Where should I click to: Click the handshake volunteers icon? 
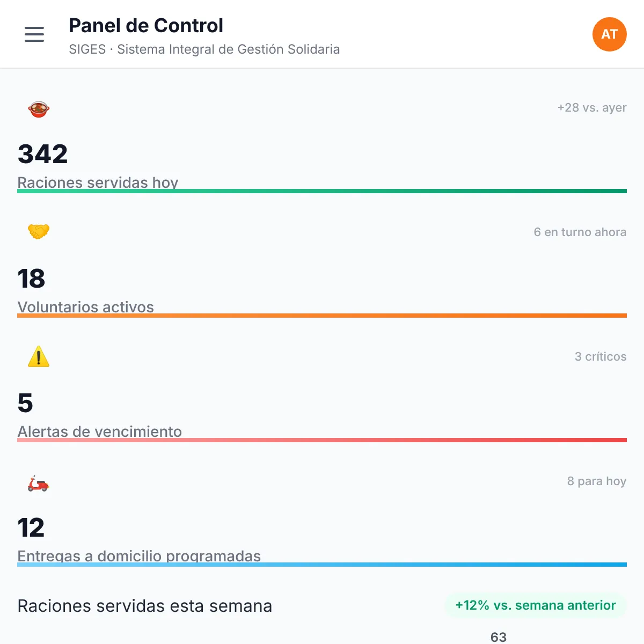pyautogui.click(x=39, y=232)
